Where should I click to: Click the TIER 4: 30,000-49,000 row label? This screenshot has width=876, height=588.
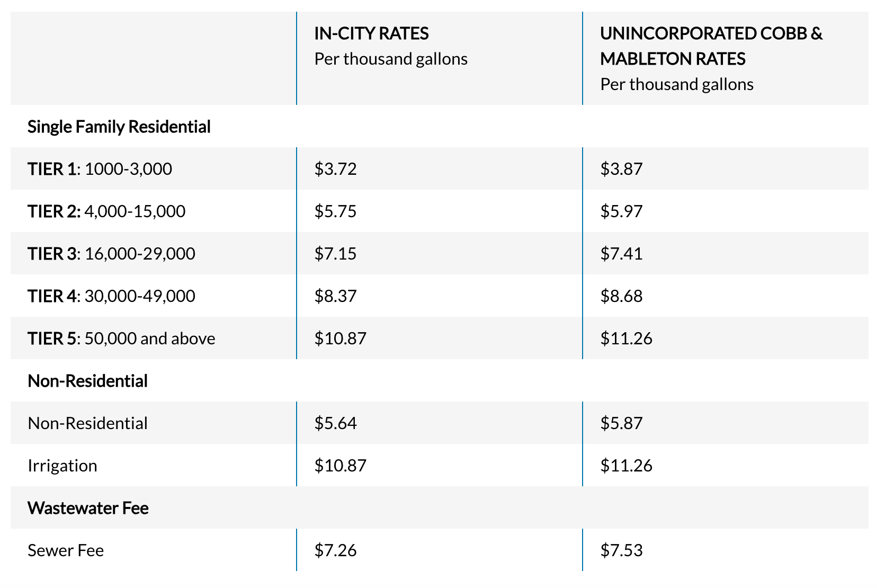point(111,296)
